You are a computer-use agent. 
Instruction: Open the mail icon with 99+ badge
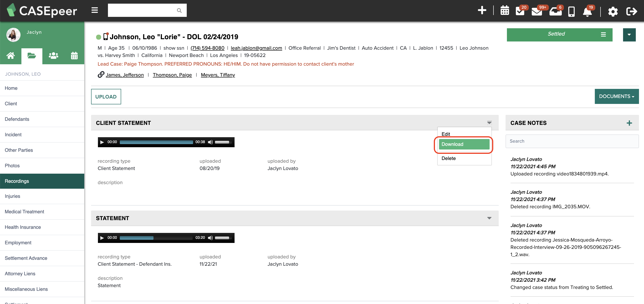point(537,12)
